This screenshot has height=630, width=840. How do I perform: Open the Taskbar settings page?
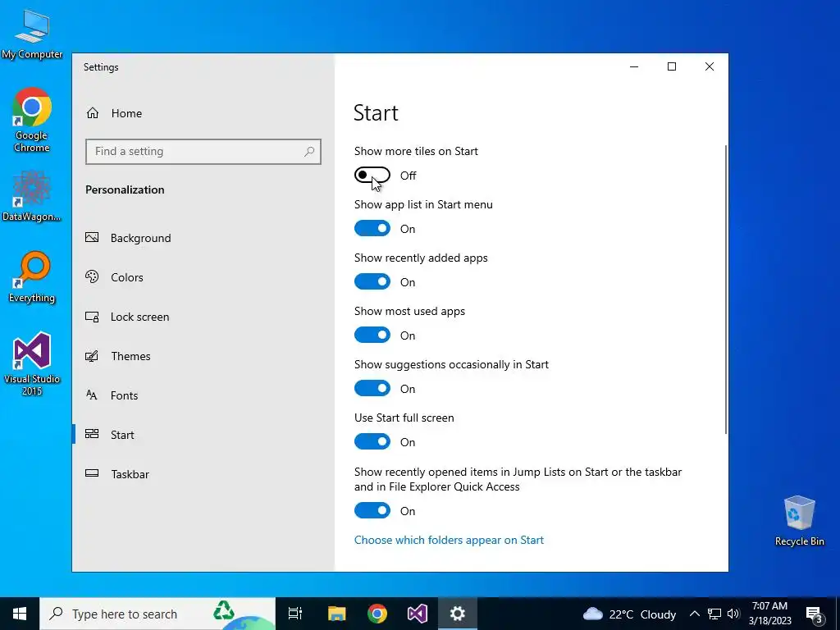click(203, 474)
